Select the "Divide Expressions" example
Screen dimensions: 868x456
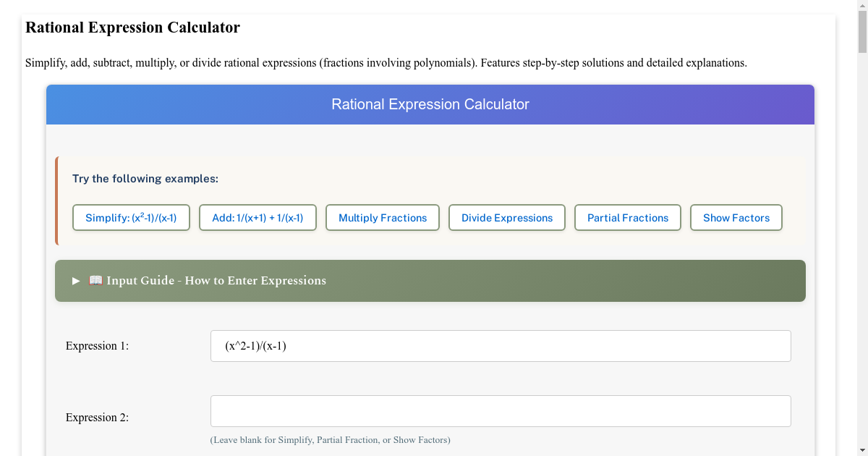pyautogui.click(x=506, y=217)
